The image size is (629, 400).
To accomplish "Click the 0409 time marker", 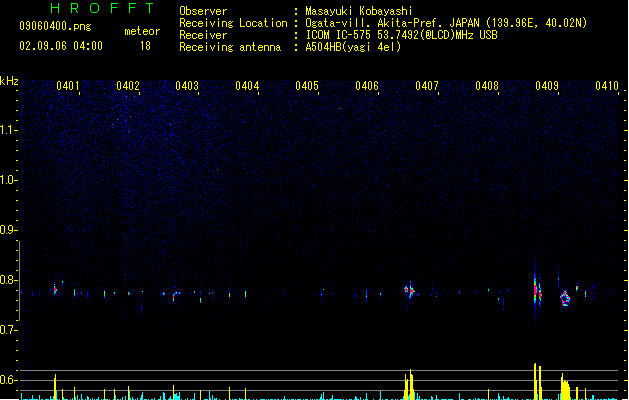I will (x=547, y=86).
